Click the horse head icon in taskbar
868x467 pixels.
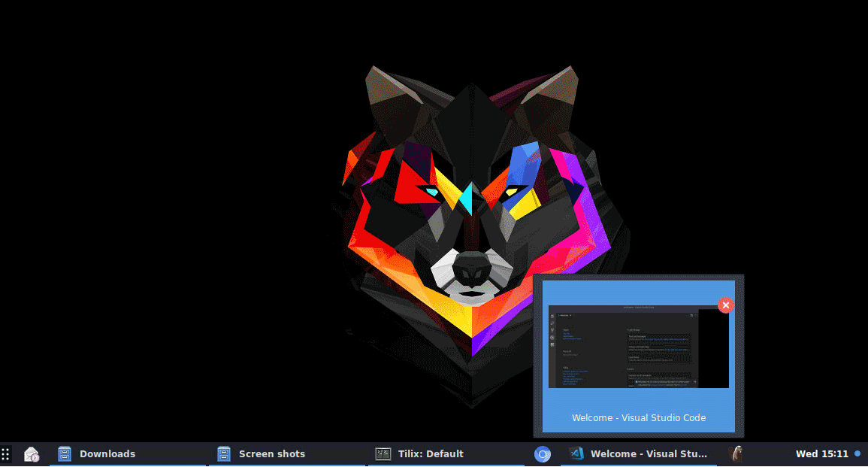tap(737, 454)
